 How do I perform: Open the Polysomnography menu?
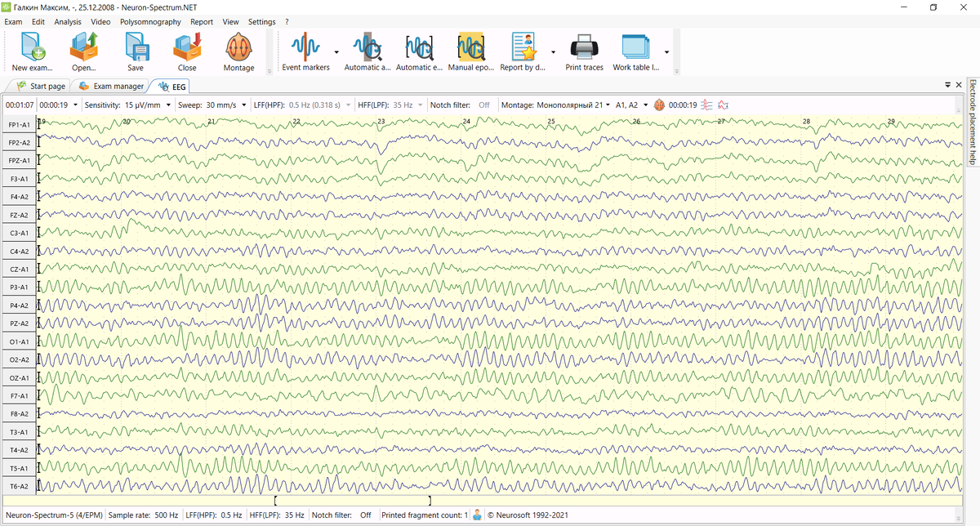(150, 22)
